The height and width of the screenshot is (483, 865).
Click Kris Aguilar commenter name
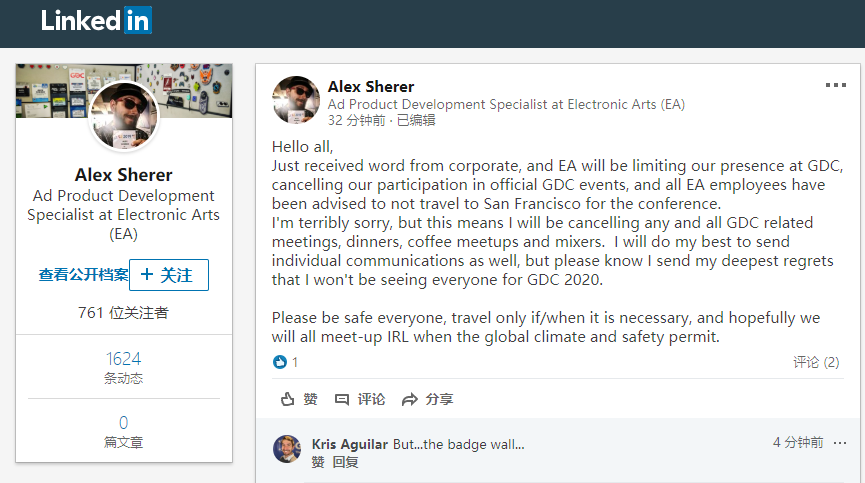[x=350, y=444]
